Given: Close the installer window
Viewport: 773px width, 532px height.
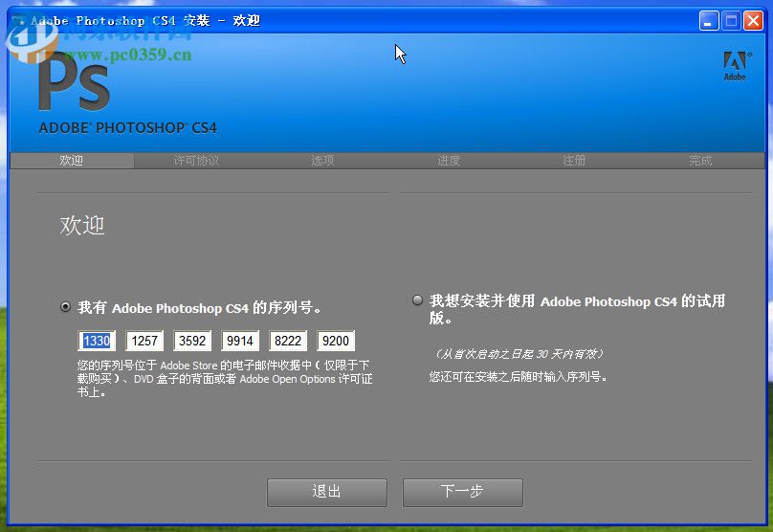Looking at the screenshot, I should click(753, 21).
